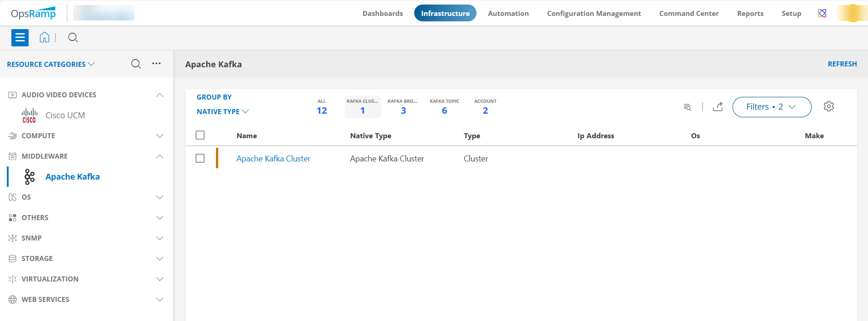Open the hamburger navigation menu
The image size is (868, 321).
click(20, 38)
